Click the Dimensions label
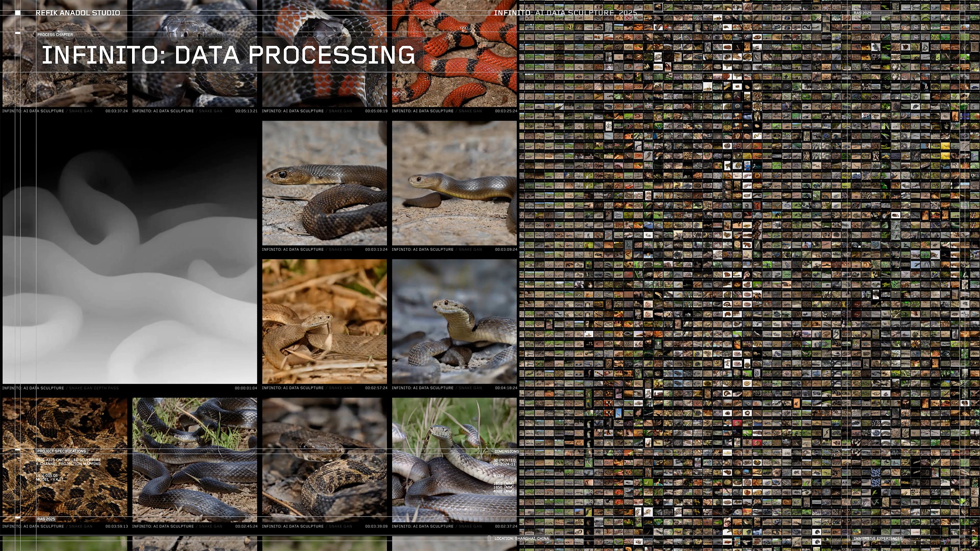 [x=506, y=452]
